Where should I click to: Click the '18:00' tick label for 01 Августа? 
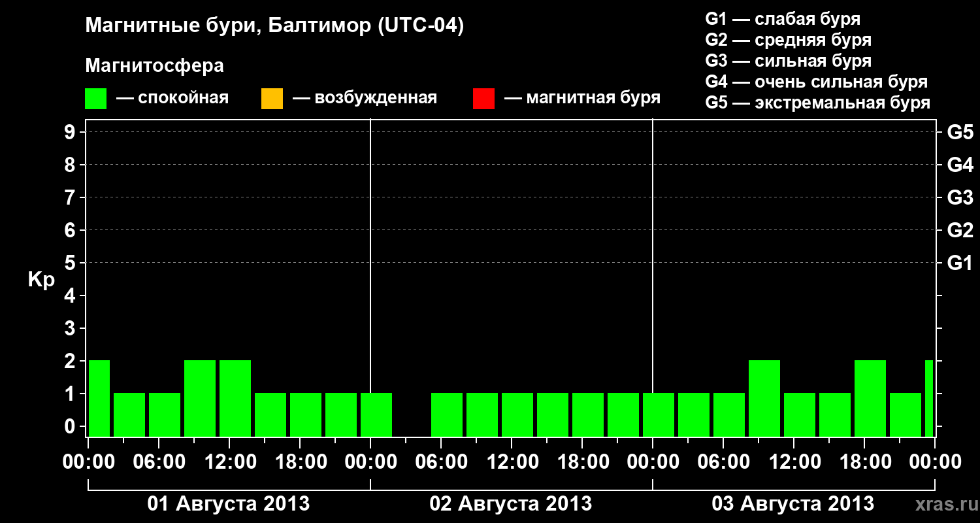[300, 462]
